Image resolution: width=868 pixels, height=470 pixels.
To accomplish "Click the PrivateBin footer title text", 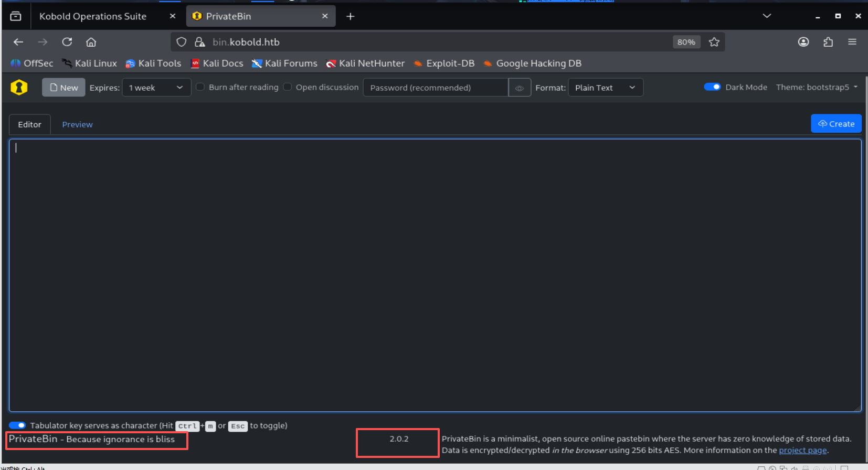I will coord(33,439).
